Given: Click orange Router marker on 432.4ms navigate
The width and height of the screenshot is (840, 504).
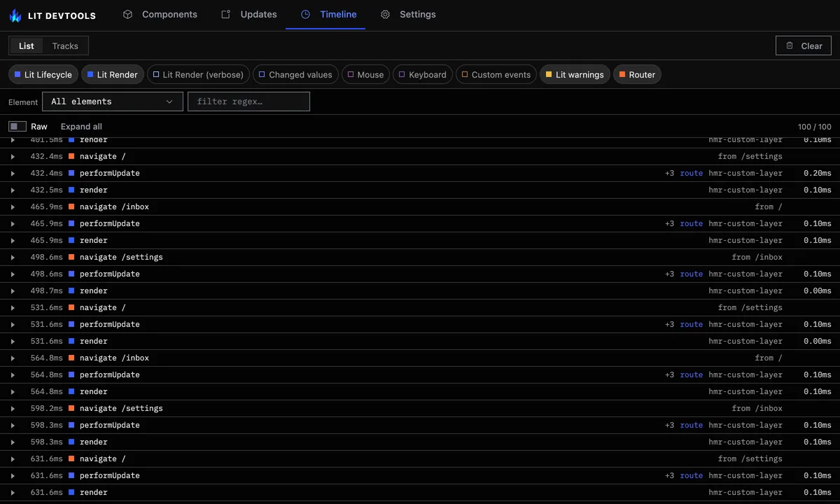Looking at the screenshot, I should [x=71, y=157].
